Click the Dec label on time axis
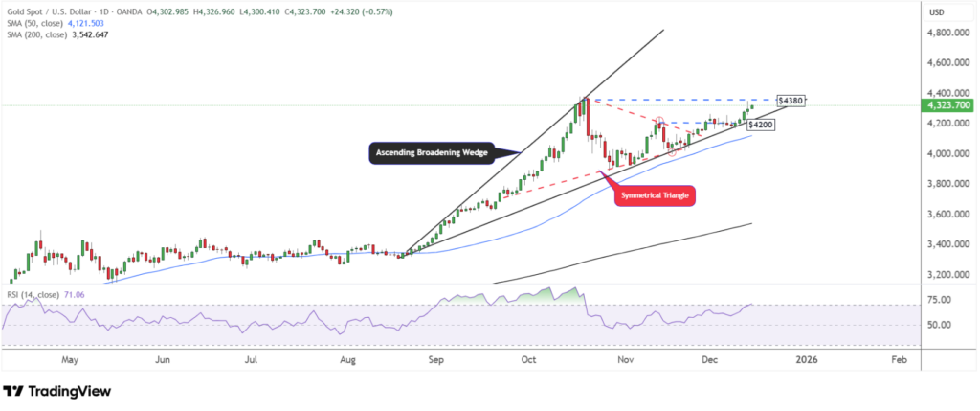980x411 pixels. (x=709, y=361)
